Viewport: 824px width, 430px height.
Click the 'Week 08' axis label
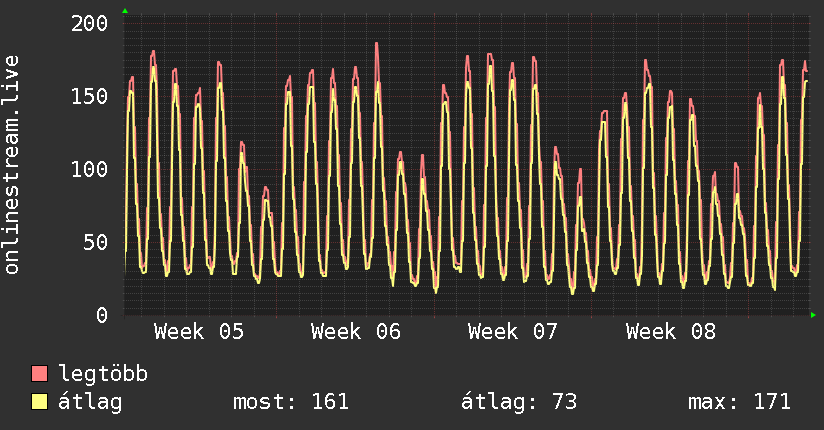pos(671,332)
